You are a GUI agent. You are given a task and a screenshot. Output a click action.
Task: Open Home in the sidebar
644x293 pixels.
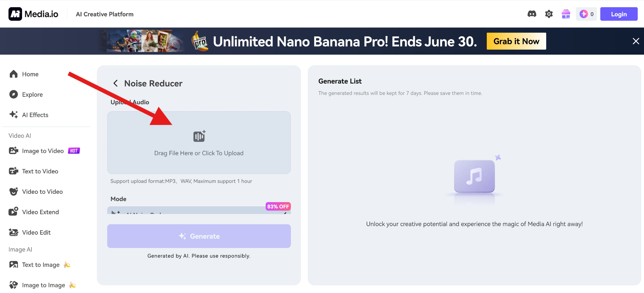coord(30,74)
